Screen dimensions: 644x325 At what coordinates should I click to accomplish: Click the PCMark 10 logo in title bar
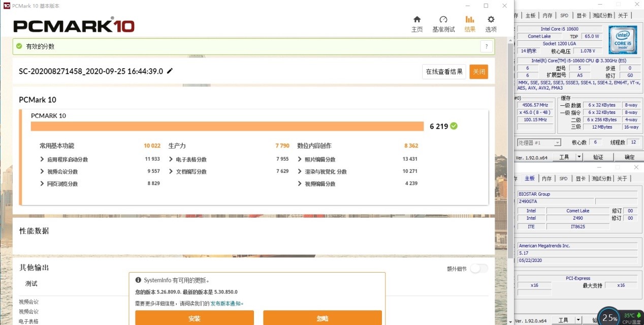(6, 6)
